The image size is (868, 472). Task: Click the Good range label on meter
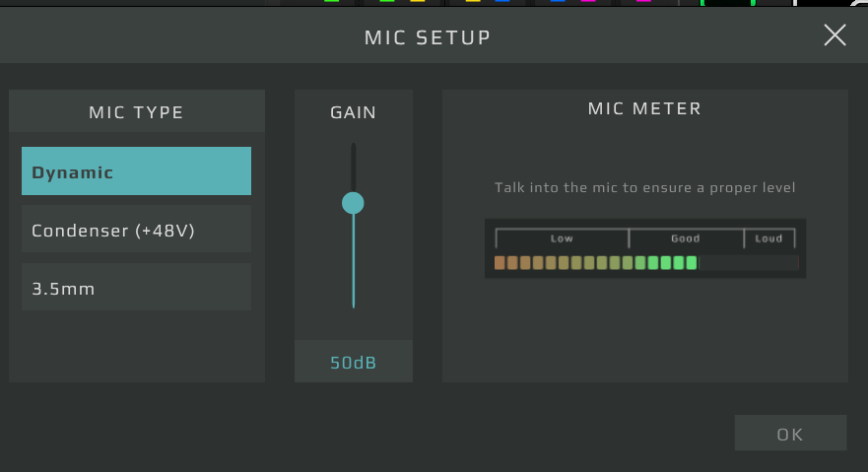pyautogui.click(x=685, y=238)
